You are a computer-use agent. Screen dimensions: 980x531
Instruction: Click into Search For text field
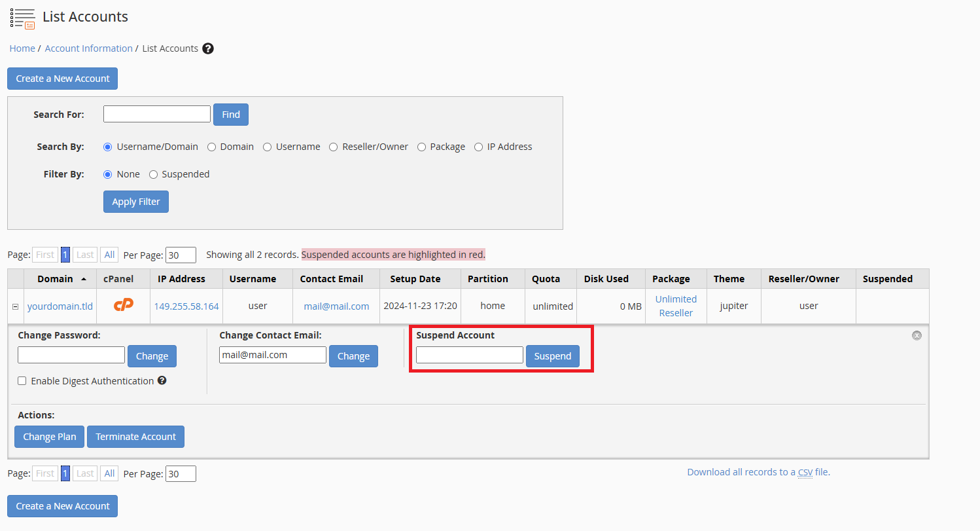(157, 114)
